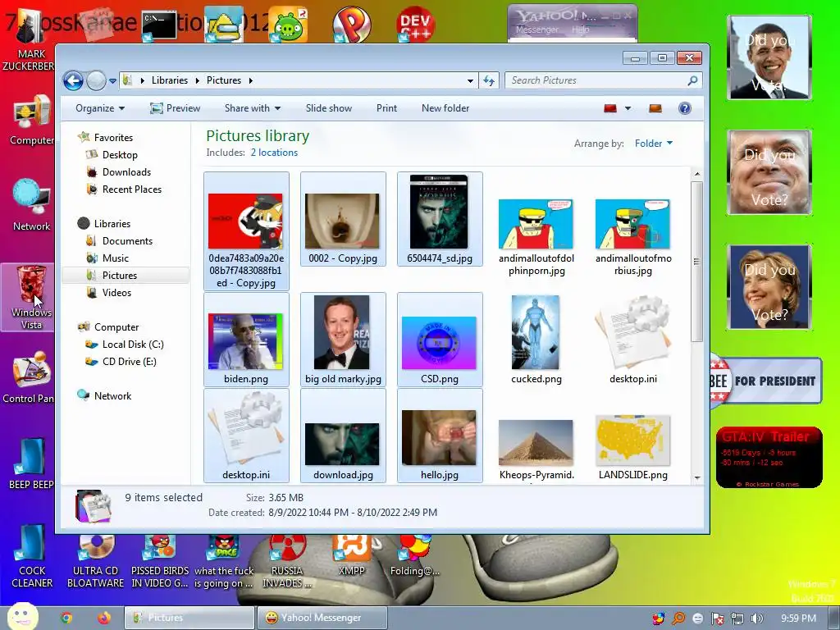Open the ULTRA CD BLOATWARE shortcut
The image size is (840, 630).
pyautogui.click(x=95, y=563)
